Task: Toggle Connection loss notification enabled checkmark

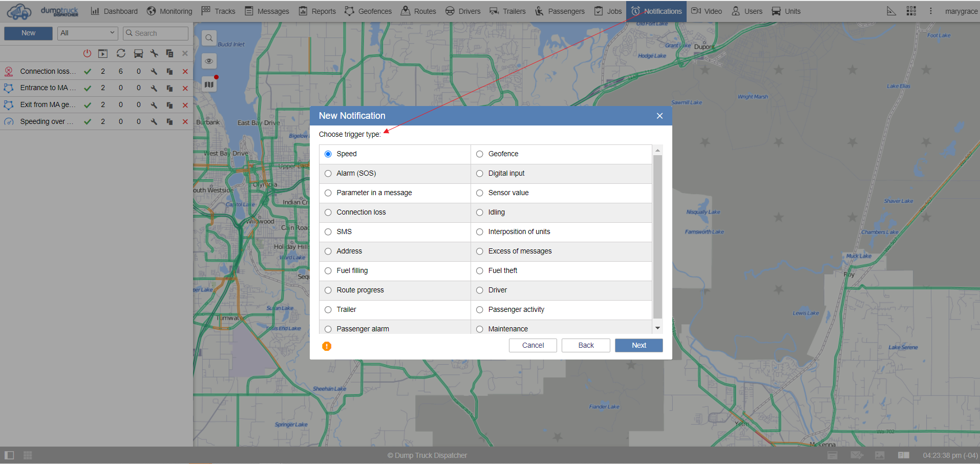Action: coord(88,72)
